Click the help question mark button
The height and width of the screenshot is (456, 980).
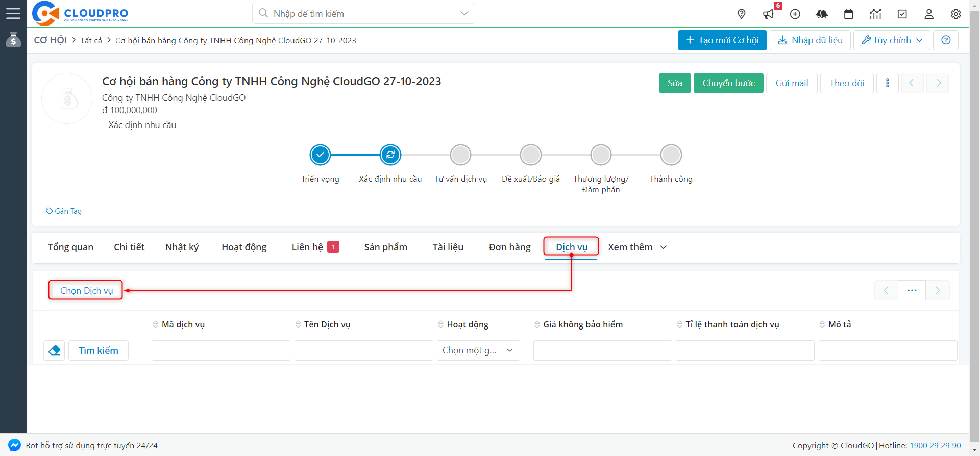coord(946,40)
